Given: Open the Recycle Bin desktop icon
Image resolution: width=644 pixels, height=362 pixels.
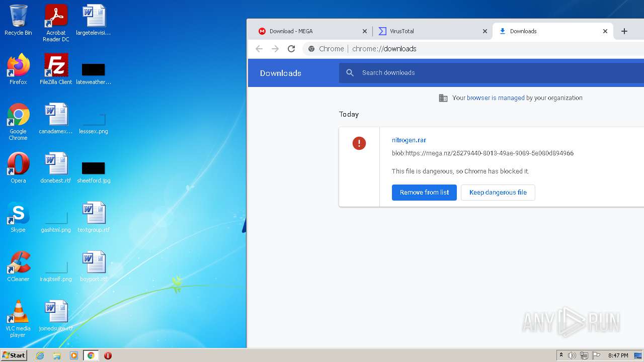Looking at the screenshot, I should (x=18, y=20).
